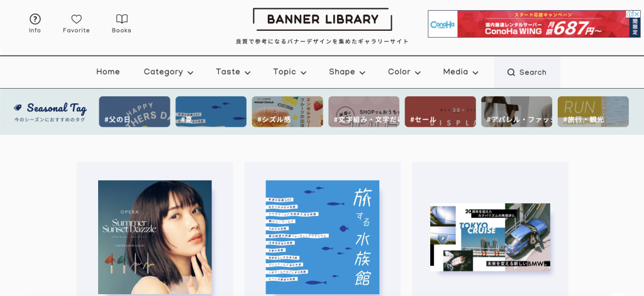Expand the Taste dropdown
This screenshot has height=296, width=644.
233,72
